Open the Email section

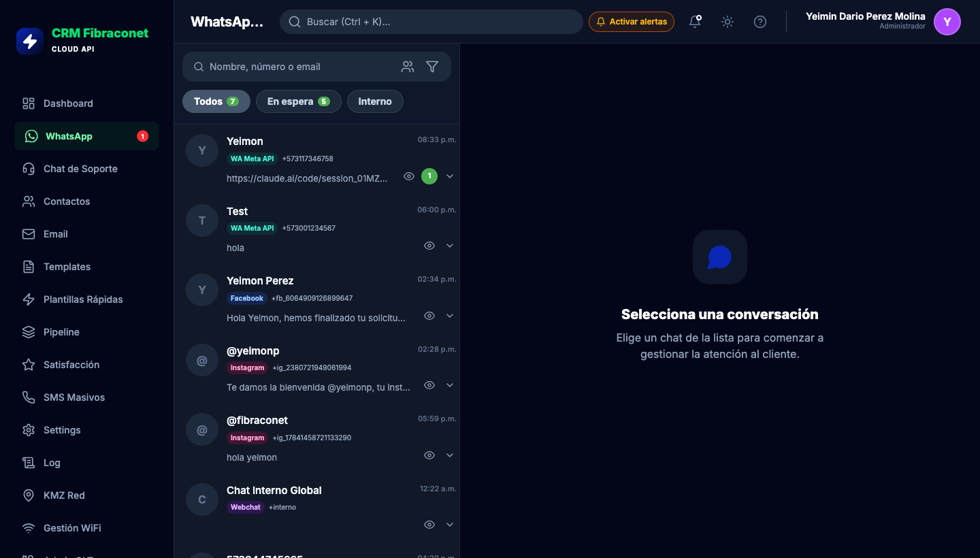pyautogui.click(x=86, y=234)
